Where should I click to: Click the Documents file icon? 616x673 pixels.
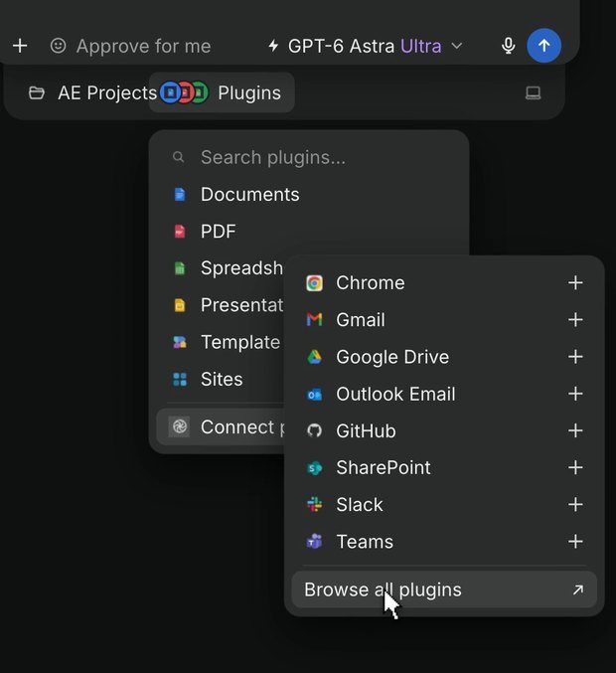tap(180, 195)
